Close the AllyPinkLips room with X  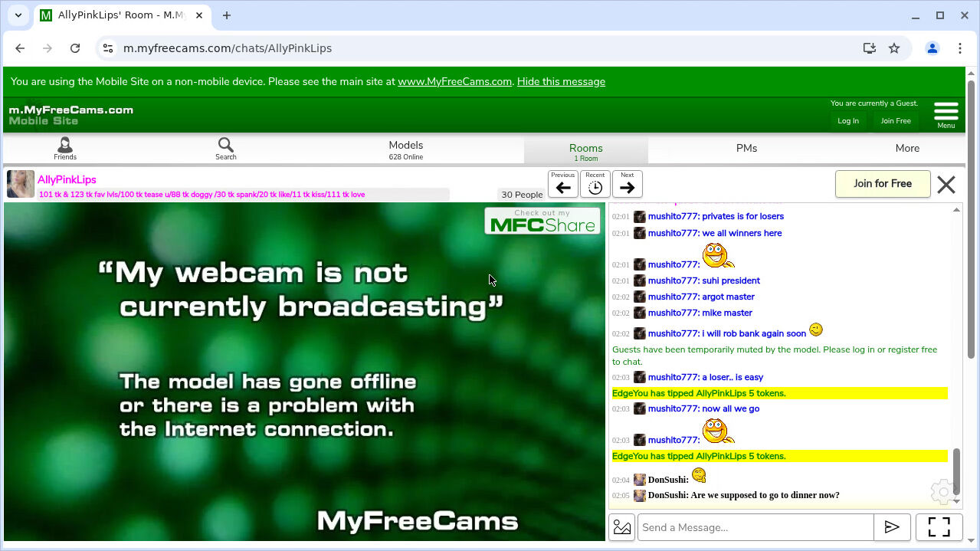click(x=946, y=185)
